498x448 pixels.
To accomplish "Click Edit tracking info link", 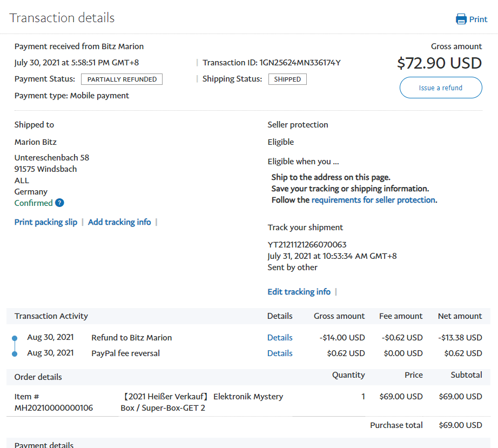I will [x=299, y=292].
